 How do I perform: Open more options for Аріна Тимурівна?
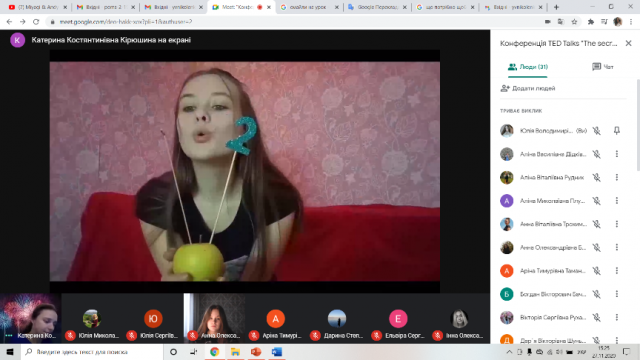(x=617, y=271)
